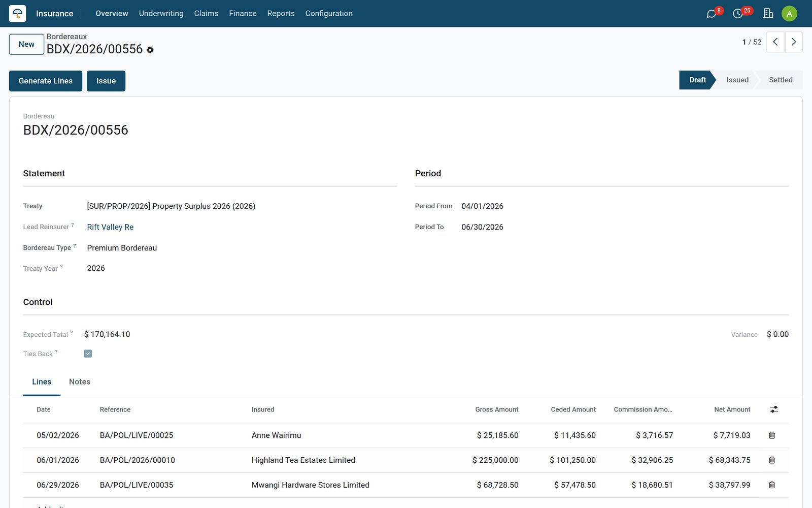Viewport: 812px width, 508px height.
Task: Open the Claims menu
Action: [x=206, y=14]
